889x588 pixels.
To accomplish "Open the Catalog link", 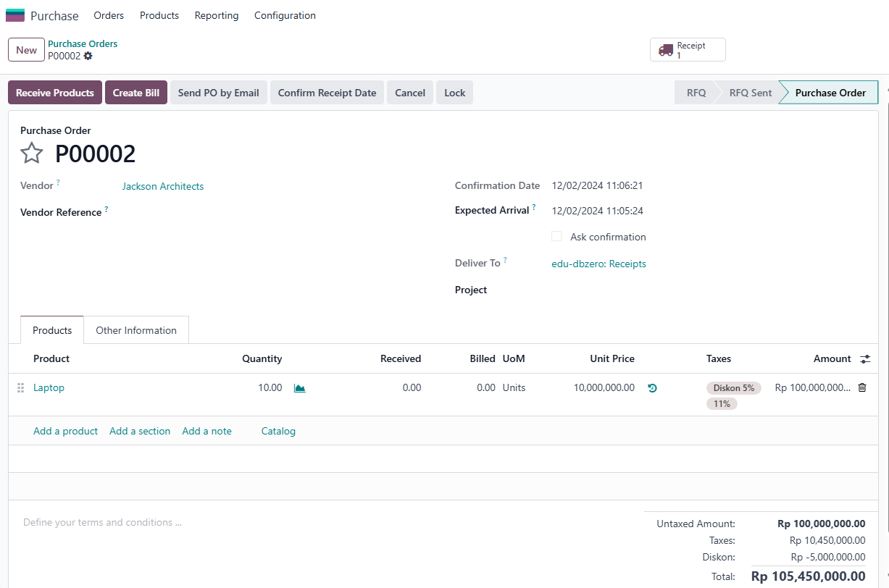I will [278, 431].
